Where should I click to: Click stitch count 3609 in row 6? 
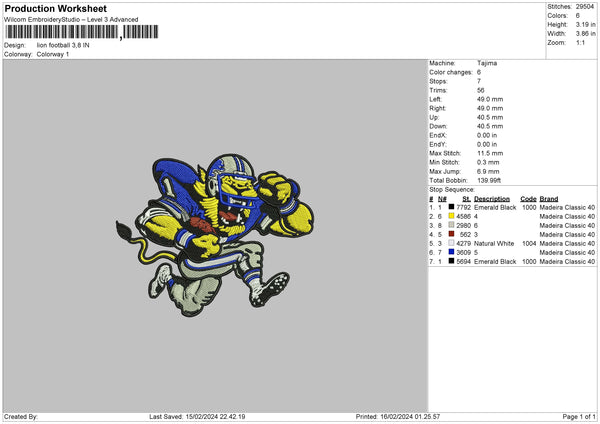(463, 253)
